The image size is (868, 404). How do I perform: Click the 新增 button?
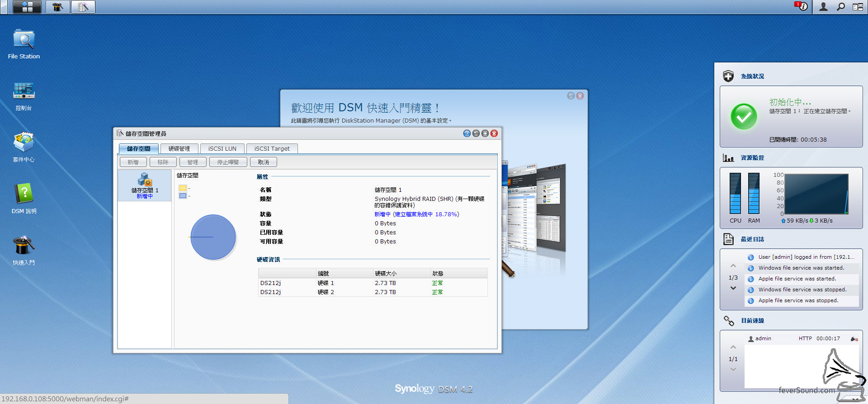tap(133, 162)
